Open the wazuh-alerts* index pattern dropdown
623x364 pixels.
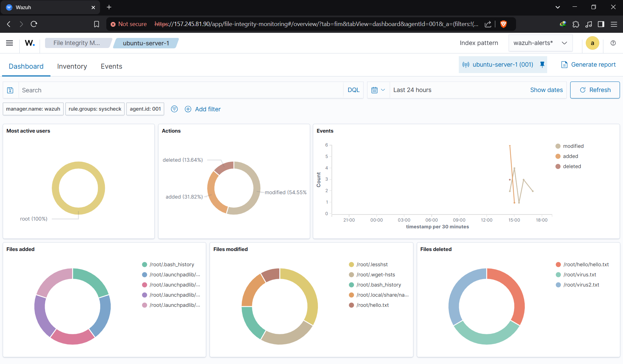pos(540,43)
